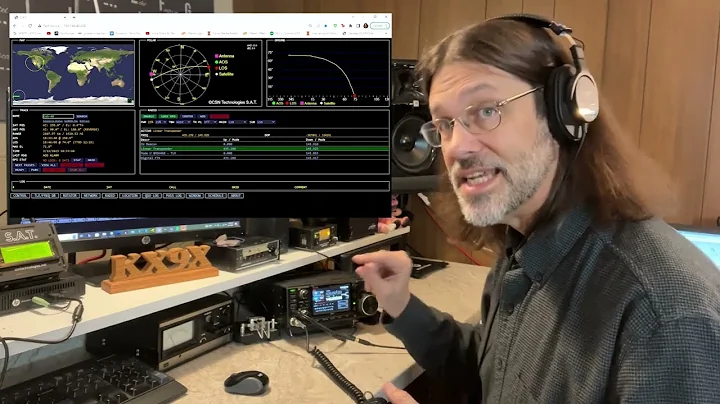Click START beside GPS status
The width and height of the screenshot is (720, 404).
coord(77,160)
